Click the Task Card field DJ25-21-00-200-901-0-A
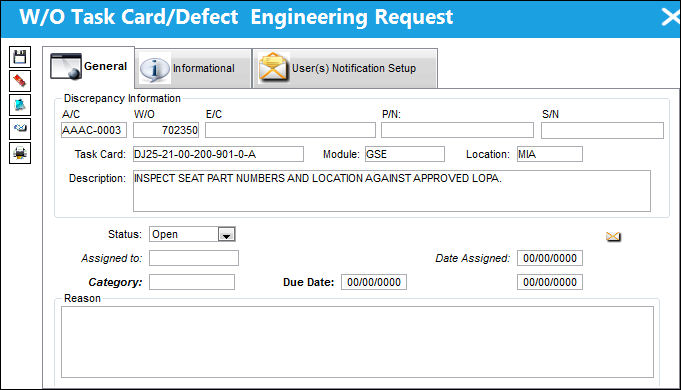 point(218,154)
